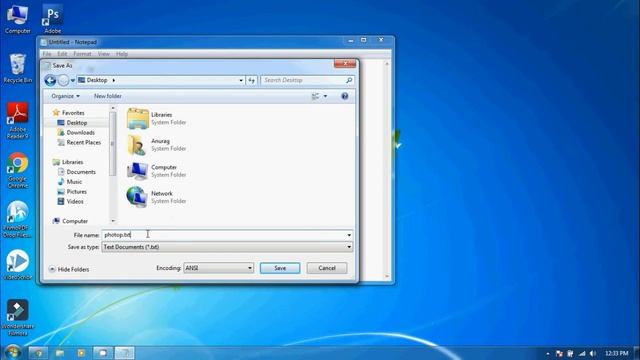Viewport: 640px width, 360px height.
Task: Select Recent Places in navigation pane
Action: click(79, 142)
